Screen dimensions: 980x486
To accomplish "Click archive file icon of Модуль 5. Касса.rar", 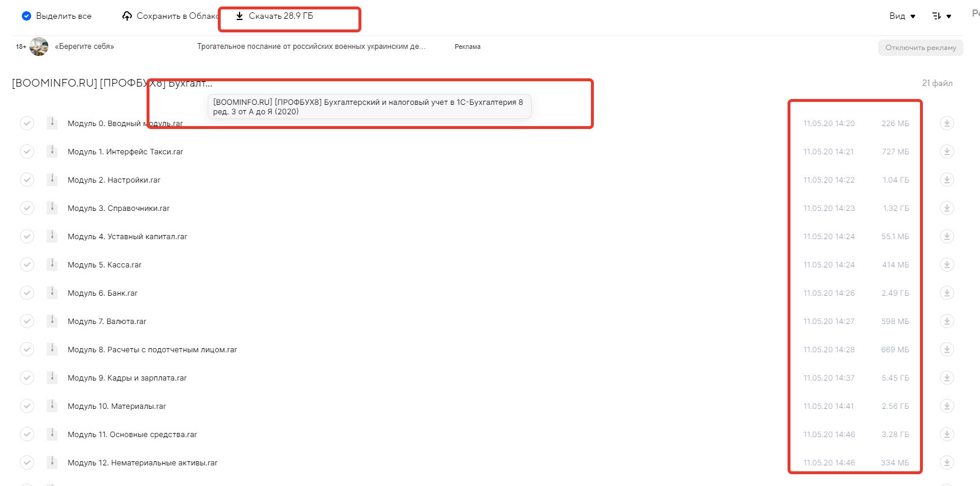I will [52, 264].
